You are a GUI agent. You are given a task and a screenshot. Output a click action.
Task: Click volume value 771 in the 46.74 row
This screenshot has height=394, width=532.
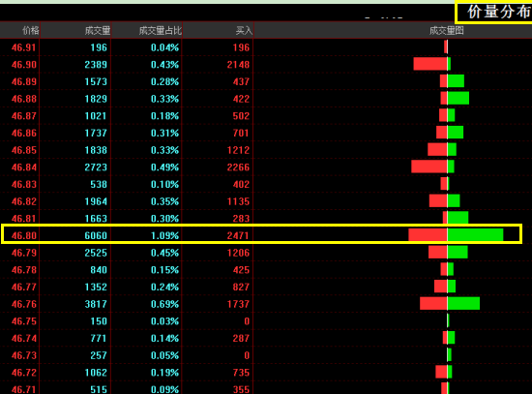coord(99,338)
